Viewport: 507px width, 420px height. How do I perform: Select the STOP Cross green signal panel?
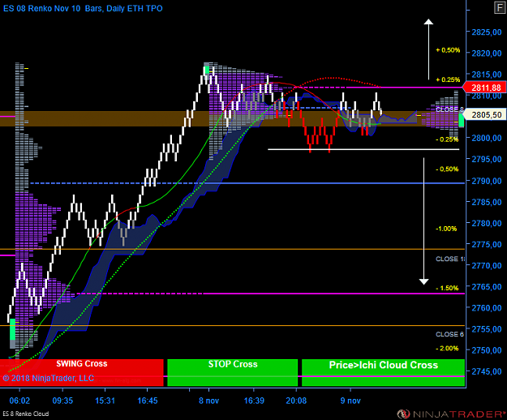[233, 372]
